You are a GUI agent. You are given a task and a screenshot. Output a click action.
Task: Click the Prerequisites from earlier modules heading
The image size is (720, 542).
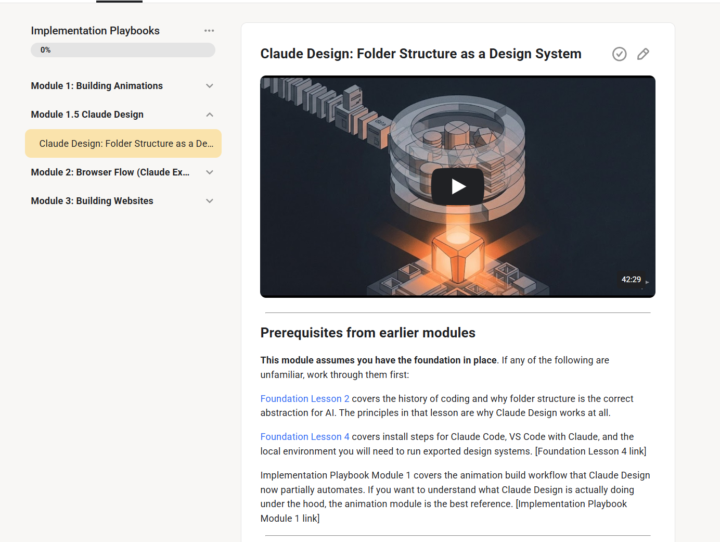[368, 333]
